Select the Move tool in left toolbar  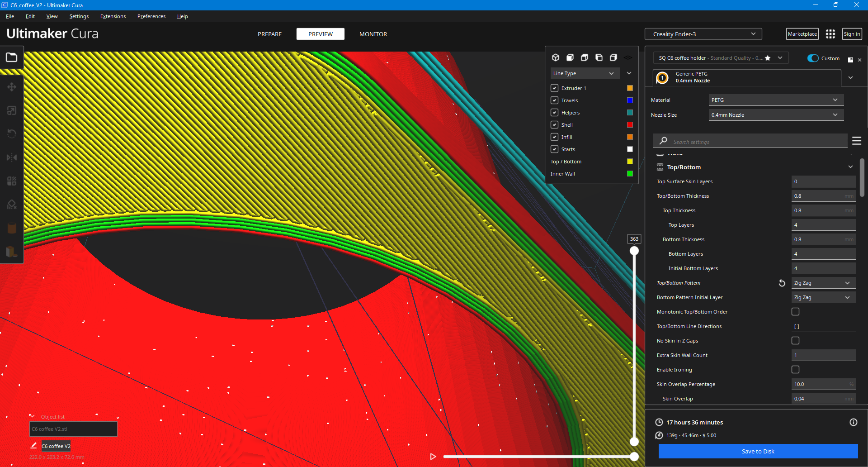pos(12,87)
